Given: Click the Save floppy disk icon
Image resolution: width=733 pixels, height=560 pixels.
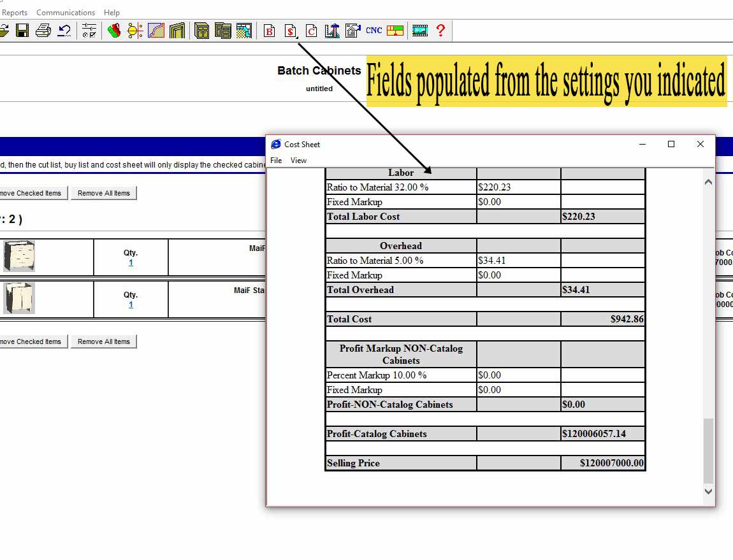Looking at the screenshot, I should click(x=22, y=31).
